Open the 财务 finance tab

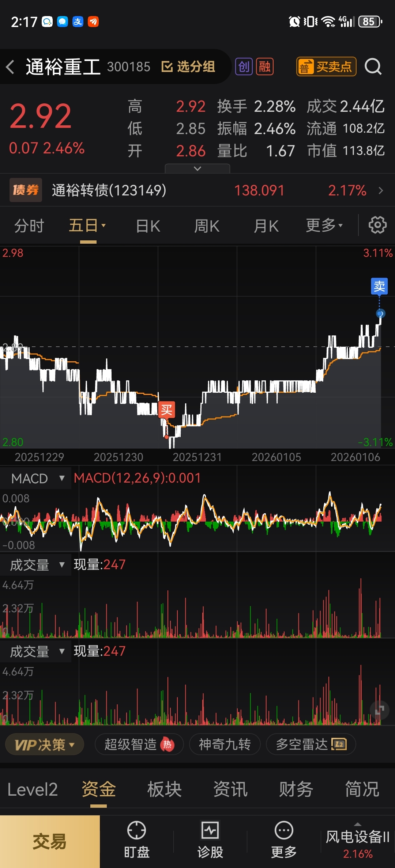pos(296,789)
